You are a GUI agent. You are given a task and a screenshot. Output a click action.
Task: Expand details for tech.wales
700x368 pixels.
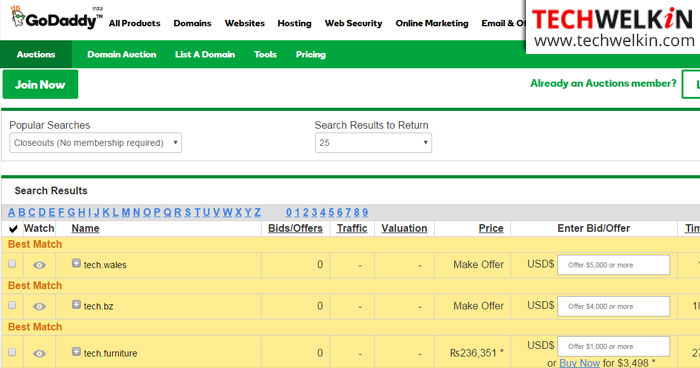pos(76,263)
